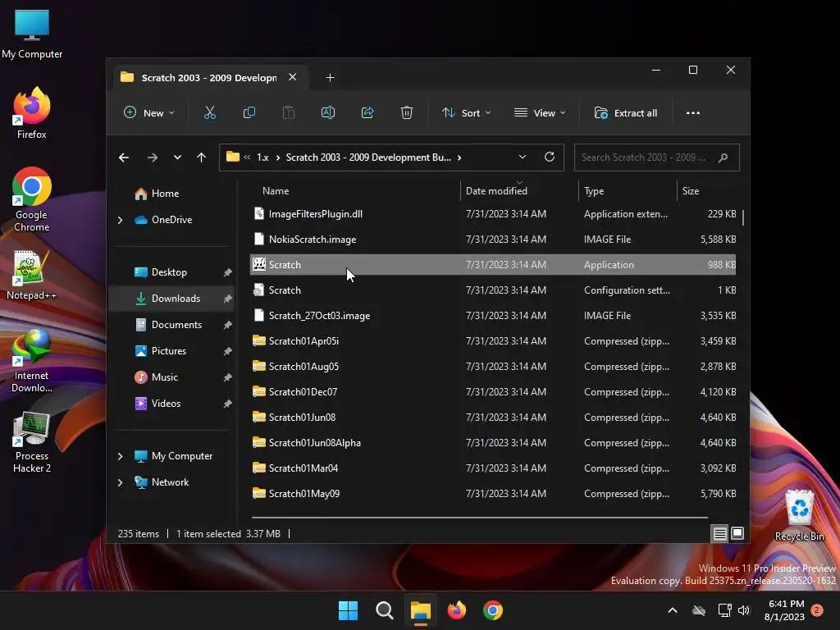This screenshot has height=630, width=840.
Task: Click the Search Scratch 2003 - 2009 field
Action: [657, 157]
